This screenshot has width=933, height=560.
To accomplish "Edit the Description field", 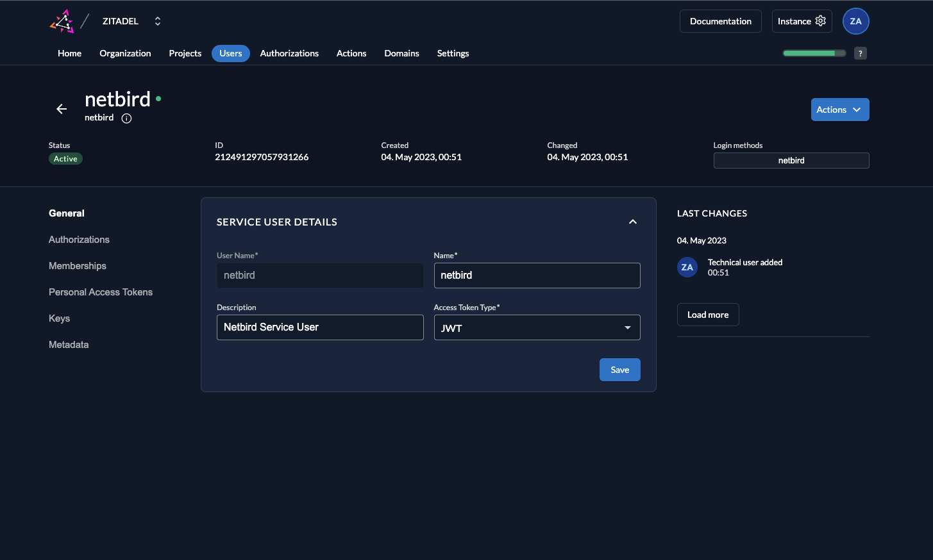I will [320, 327].
